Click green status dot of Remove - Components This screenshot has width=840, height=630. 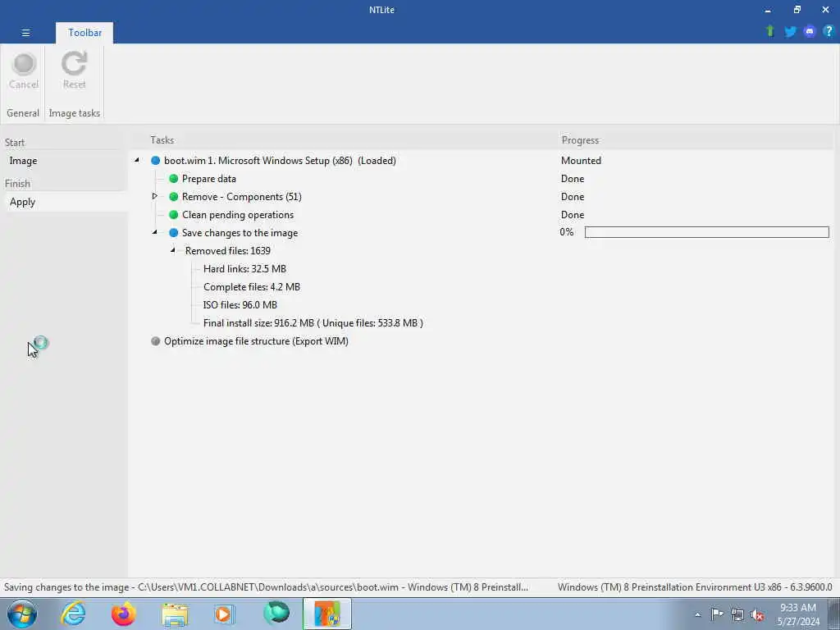[x=174, y=197]
